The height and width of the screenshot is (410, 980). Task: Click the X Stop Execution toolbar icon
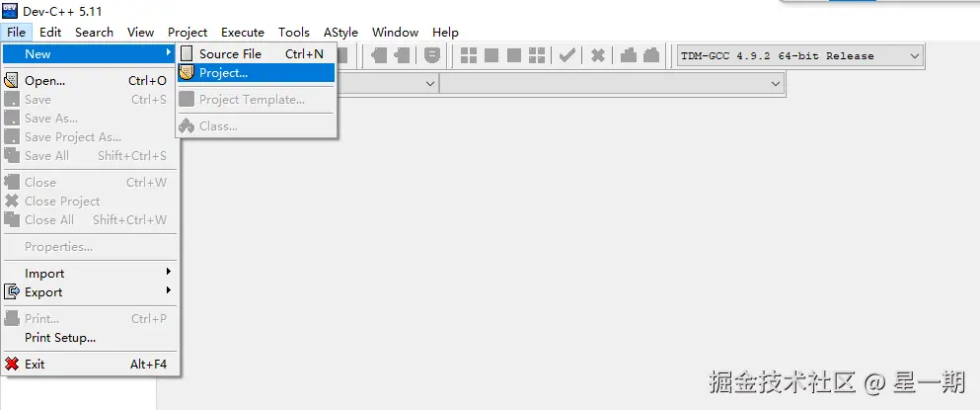tap(597, 55)
